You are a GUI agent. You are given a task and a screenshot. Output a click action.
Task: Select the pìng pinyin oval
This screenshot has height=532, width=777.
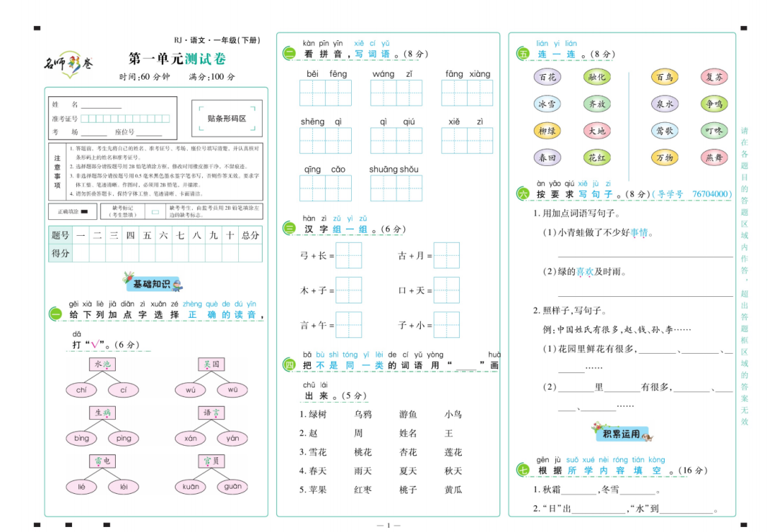tap(124, 439)
